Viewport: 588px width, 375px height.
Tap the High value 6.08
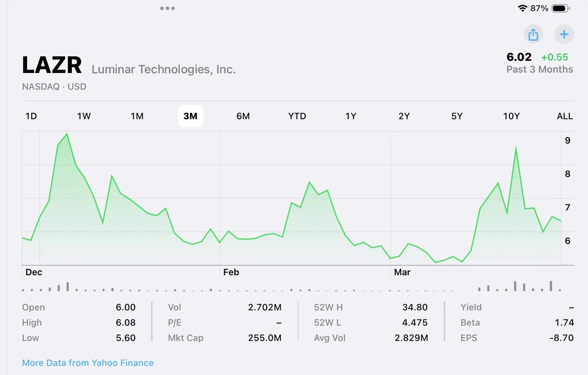(x=126, y=323)
